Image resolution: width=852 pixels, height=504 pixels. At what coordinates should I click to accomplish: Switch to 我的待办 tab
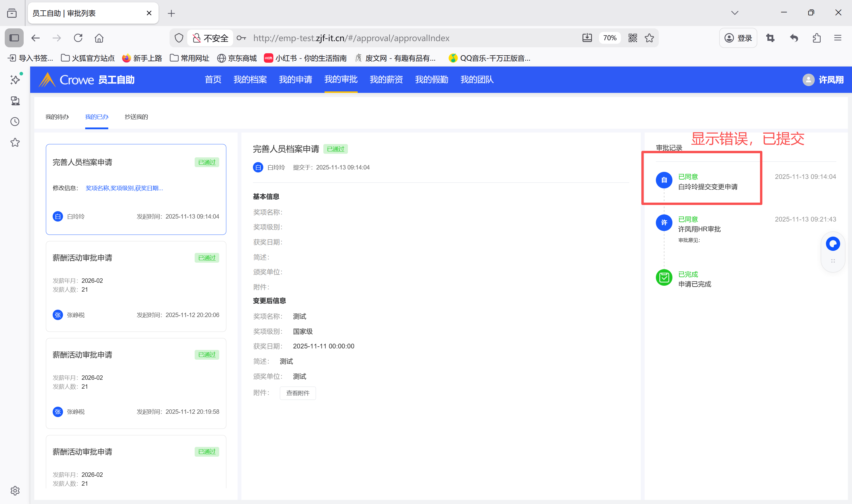click(x=57, y=117)
